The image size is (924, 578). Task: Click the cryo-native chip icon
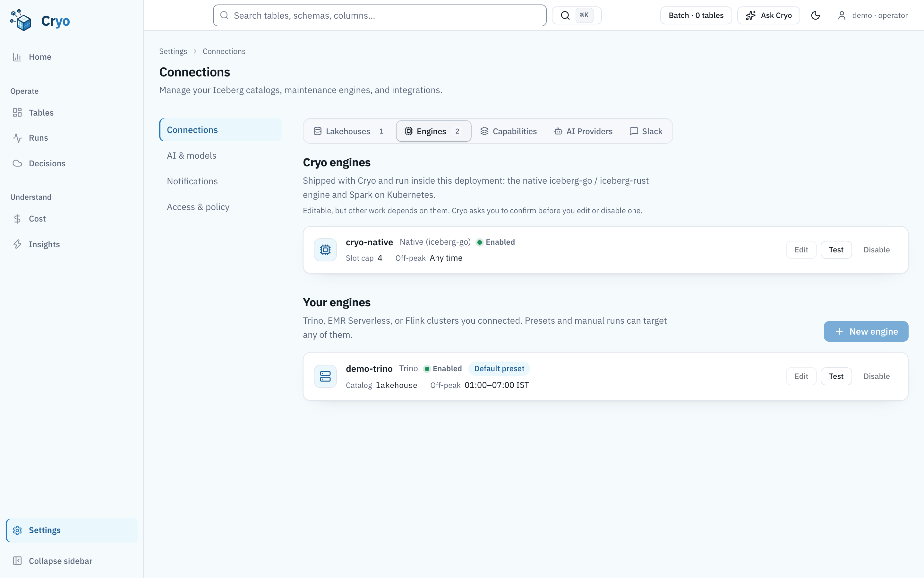point(325,250)
